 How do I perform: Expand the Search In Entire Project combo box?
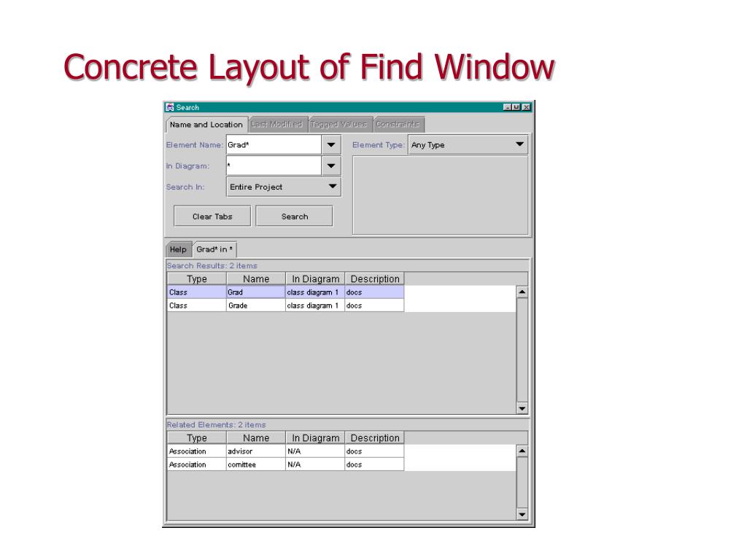pyautogui.click(x=284, y=187)
